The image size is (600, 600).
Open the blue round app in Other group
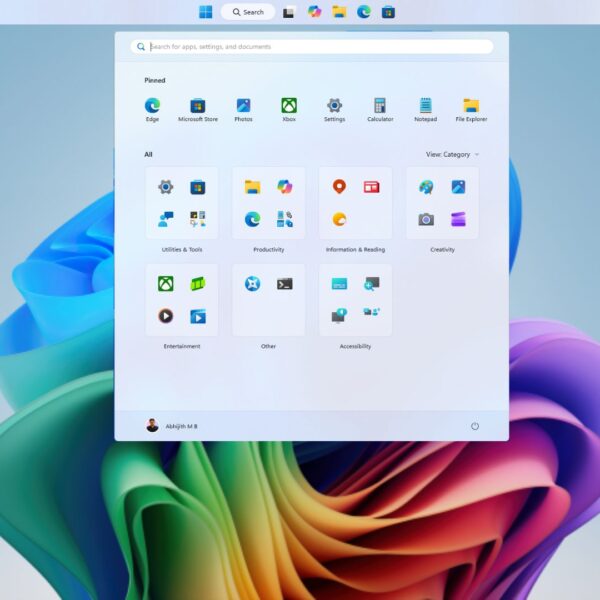(x=253, y=284)
